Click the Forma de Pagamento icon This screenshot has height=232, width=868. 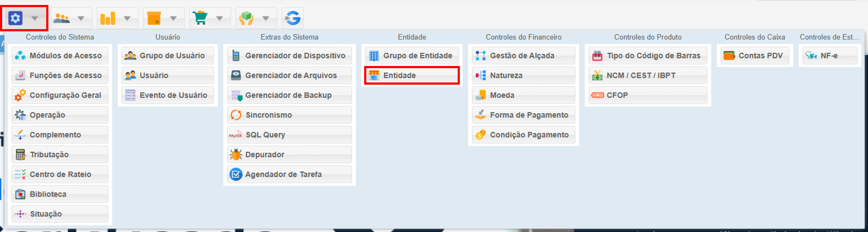coord(481,115)
